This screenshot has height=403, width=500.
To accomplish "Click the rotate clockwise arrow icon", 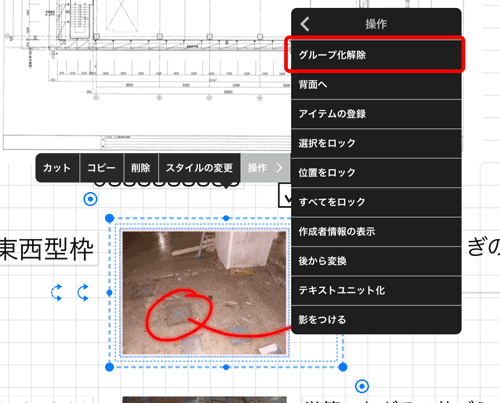I will (x=83, y=293).
